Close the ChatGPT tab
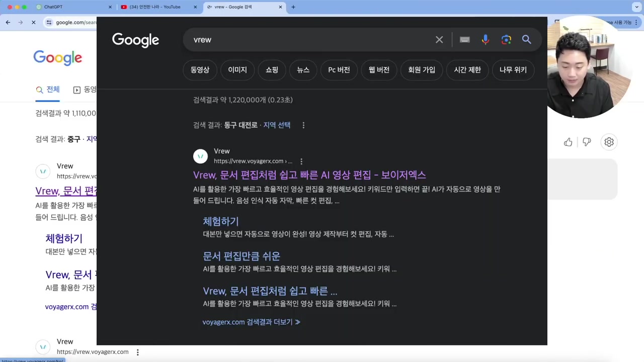Image resolution: width=644 pixels, height=362 pixels. pos(110,7)
